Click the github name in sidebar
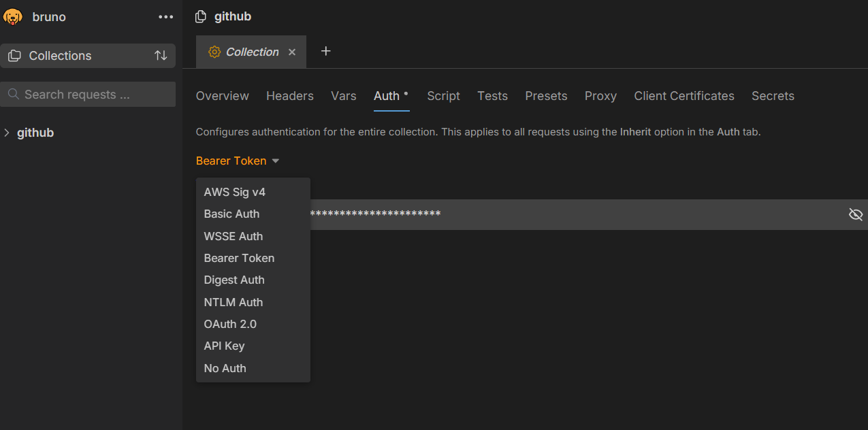The image size is (868, 430). (35, 133)
